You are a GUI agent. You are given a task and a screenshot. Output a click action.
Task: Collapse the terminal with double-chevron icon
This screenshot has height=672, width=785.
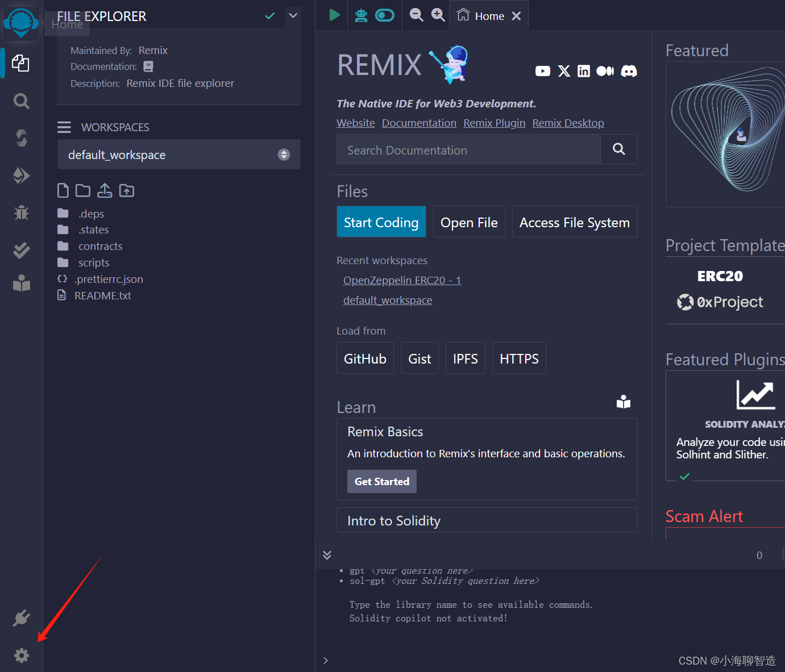327,555
